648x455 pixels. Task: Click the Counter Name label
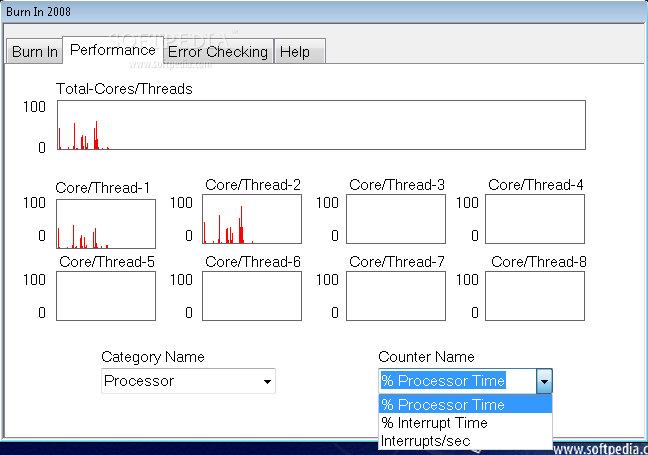pyautogui.click(x=426, y=357)
